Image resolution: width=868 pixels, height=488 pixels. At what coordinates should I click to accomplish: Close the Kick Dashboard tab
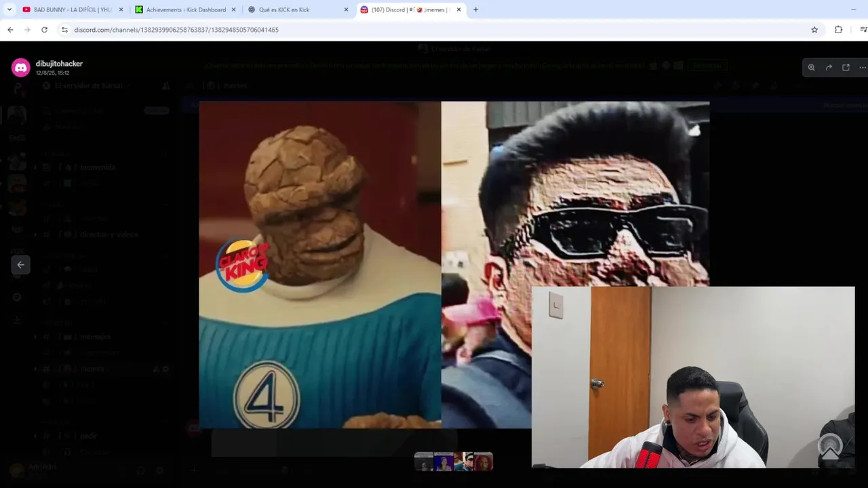tap(234, 9)
